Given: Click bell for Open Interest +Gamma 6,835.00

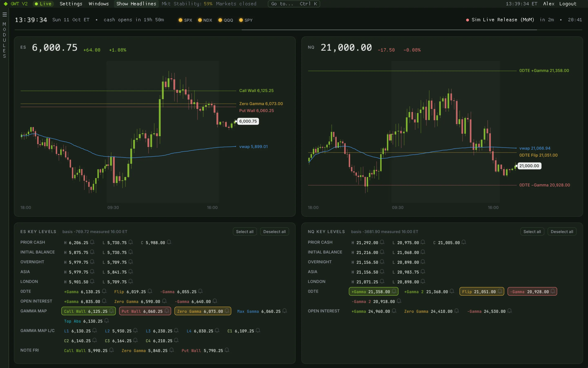Looking at the screenshot, I should pos(104,301).
